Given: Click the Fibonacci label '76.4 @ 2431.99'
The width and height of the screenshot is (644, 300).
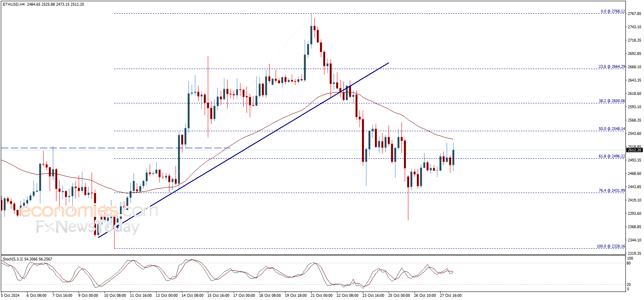Looking at the screenshot, I should click(x=612, y=191).
